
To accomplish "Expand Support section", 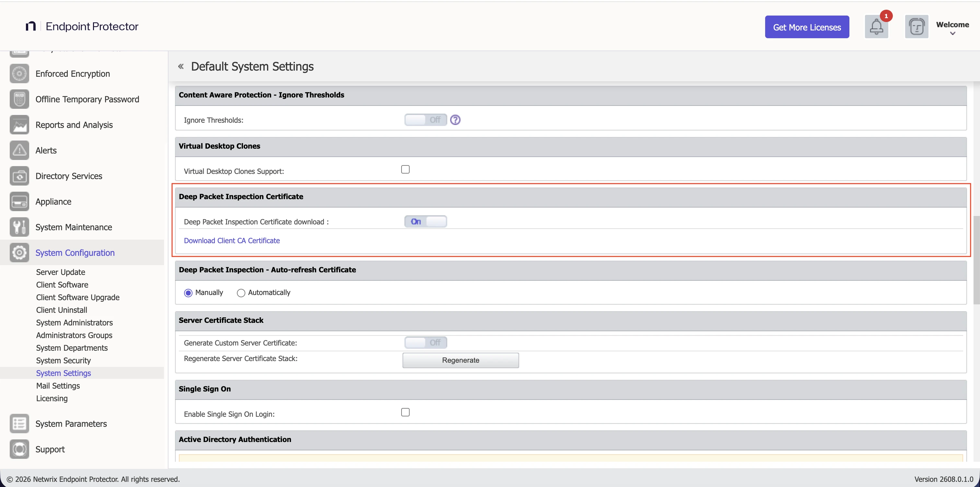I will point(50,449).
